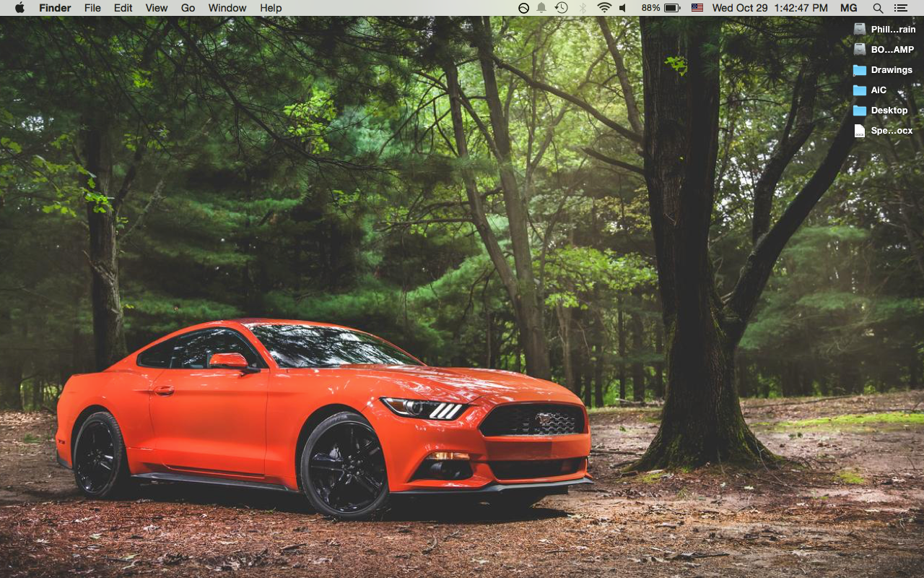Open the View menu

(x=157, y=8)
